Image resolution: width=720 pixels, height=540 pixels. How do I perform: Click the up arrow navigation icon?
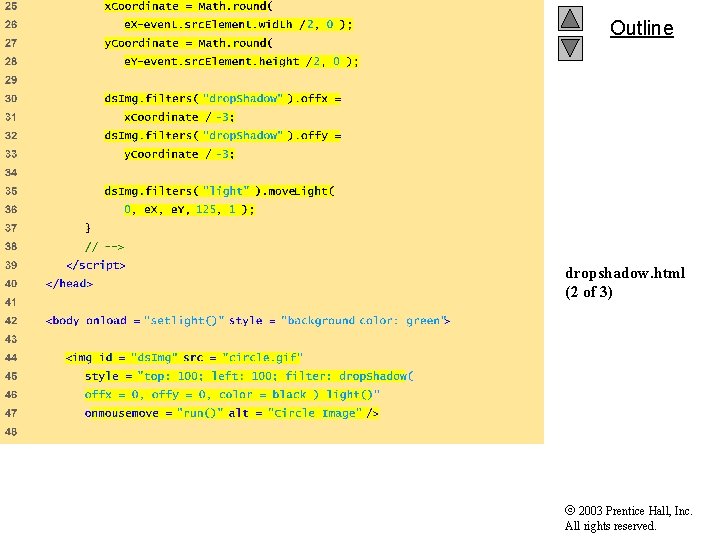click(x=570, y=18)
